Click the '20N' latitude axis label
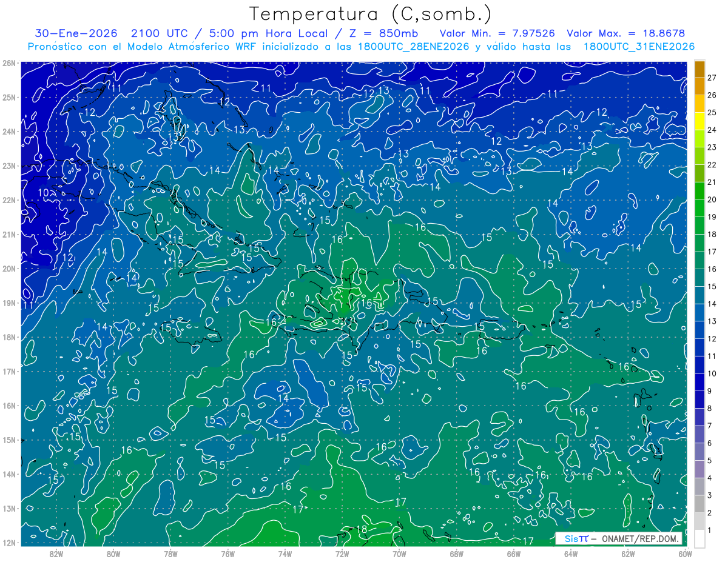The image size is (728, 562). pyautogui.click(x=9, y=269)
